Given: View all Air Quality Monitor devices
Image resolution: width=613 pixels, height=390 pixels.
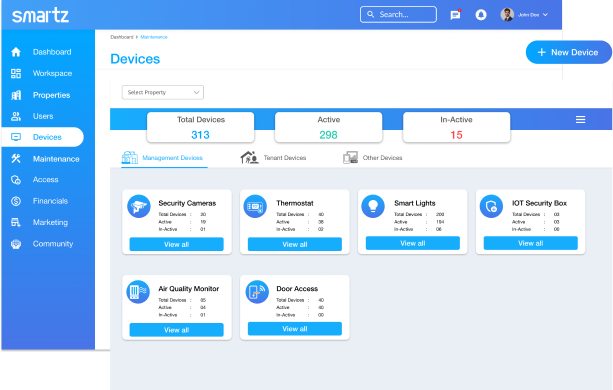Looking at the screenshot, I should point(177,330).
